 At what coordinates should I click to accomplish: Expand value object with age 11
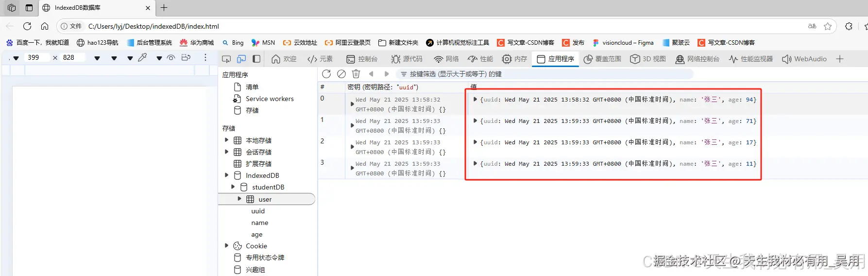coord(475,163)
